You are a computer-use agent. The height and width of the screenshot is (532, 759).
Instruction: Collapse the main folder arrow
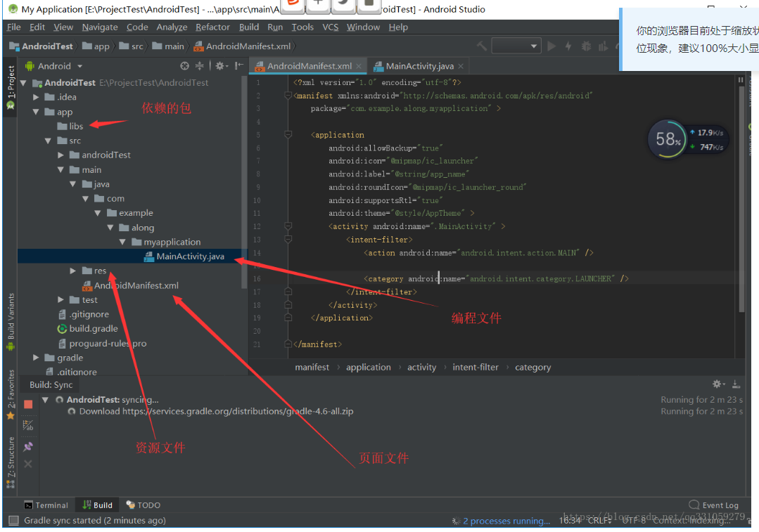pos(60,170)
